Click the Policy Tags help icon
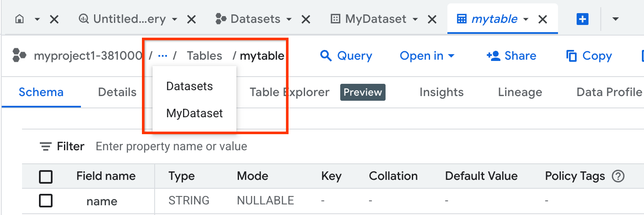Screen dimensions: 644x215 (619, 176)
